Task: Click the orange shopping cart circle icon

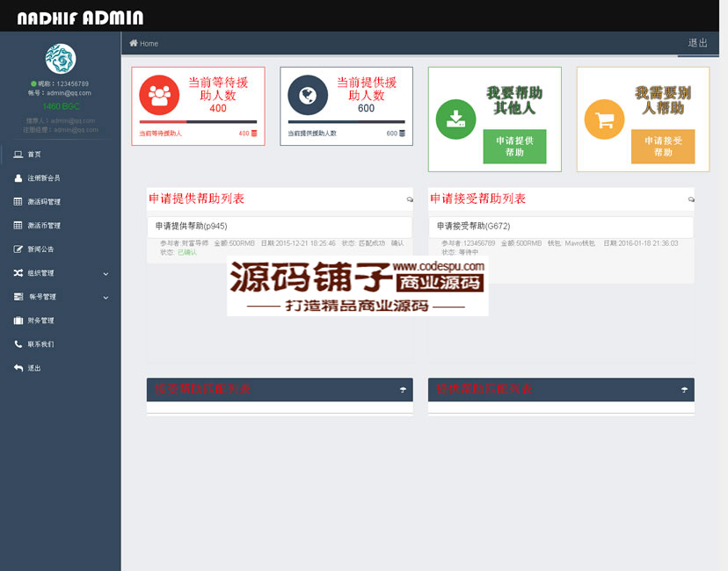Action: [605, 119]
